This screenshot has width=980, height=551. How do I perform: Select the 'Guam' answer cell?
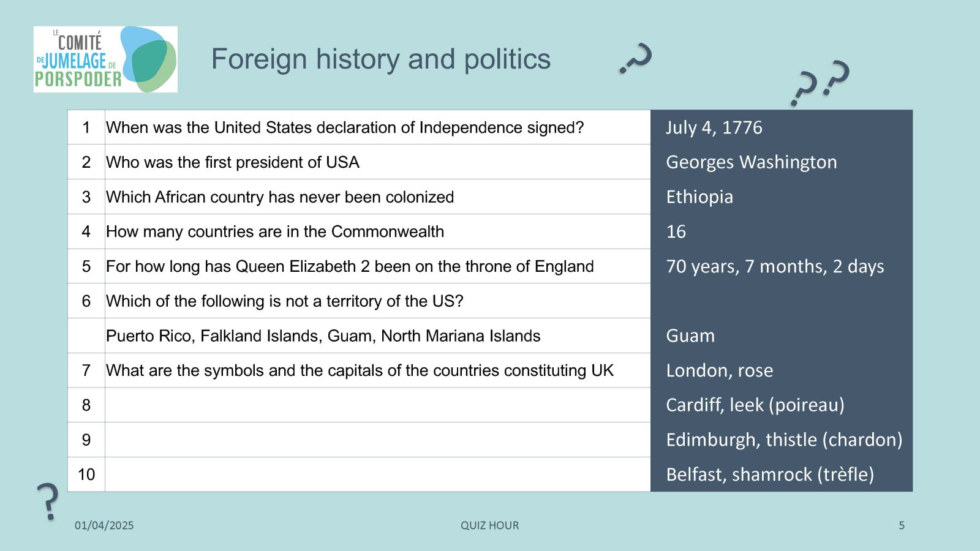coord(782,335)
